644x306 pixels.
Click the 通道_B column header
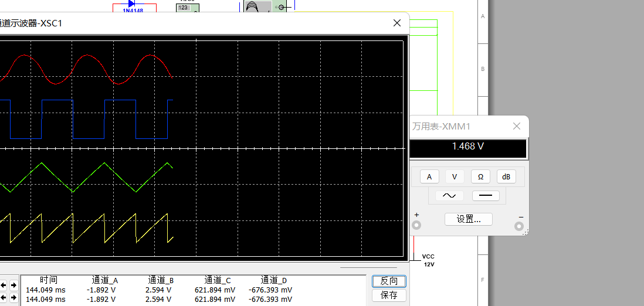coord(161,281)
